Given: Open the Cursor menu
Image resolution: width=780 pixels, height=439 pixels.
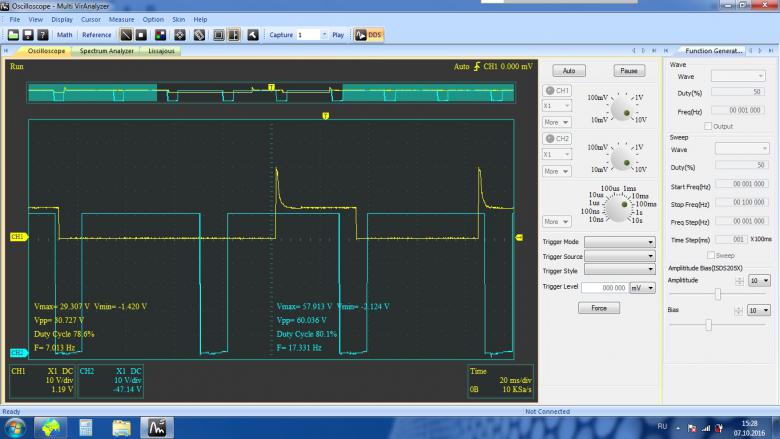Looking at the screenshot, I should (x=91, y=19).
